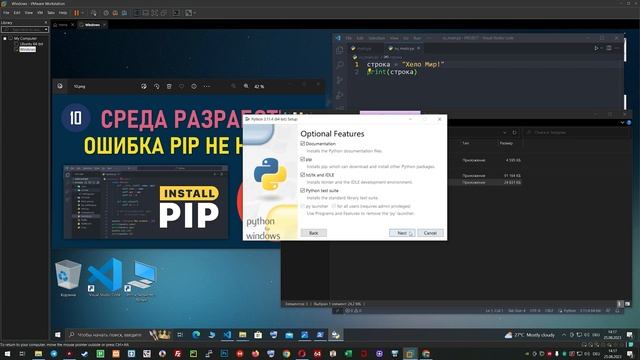Screen dimensions: 640x360
Task: Open Run and Debug in VS Code
Action: (x=340, y=95)
